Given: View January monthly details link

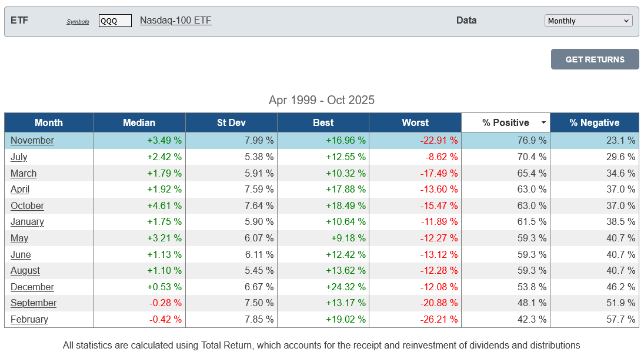Looking at the screenshot, I should click(x=27, y=222).
